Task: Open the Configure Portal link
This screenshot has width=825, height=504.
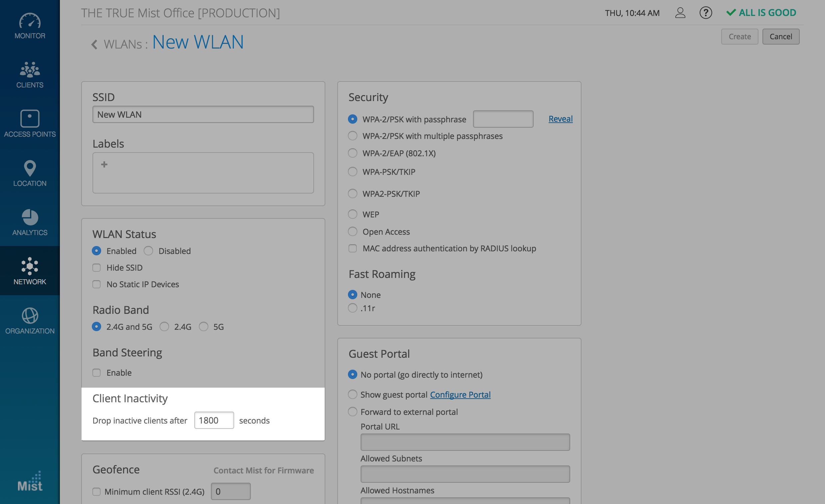Action: [x=460, y=395]
